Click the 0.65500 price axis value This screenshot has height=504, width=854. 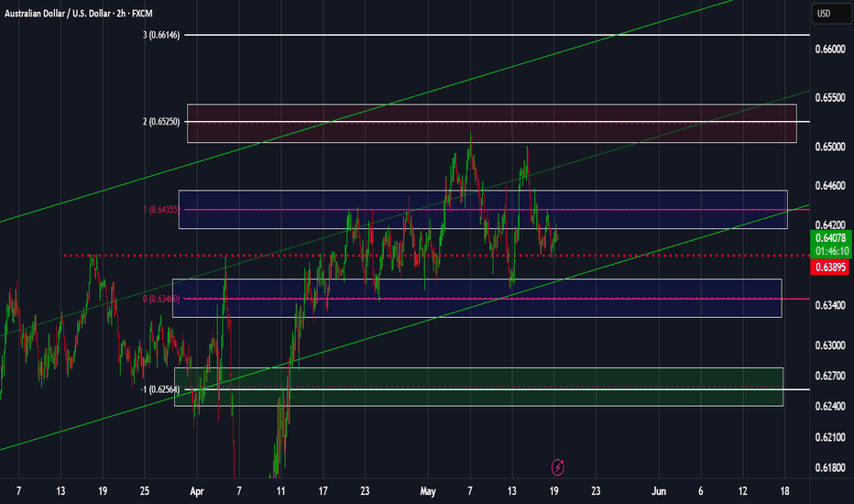point(830,97)
